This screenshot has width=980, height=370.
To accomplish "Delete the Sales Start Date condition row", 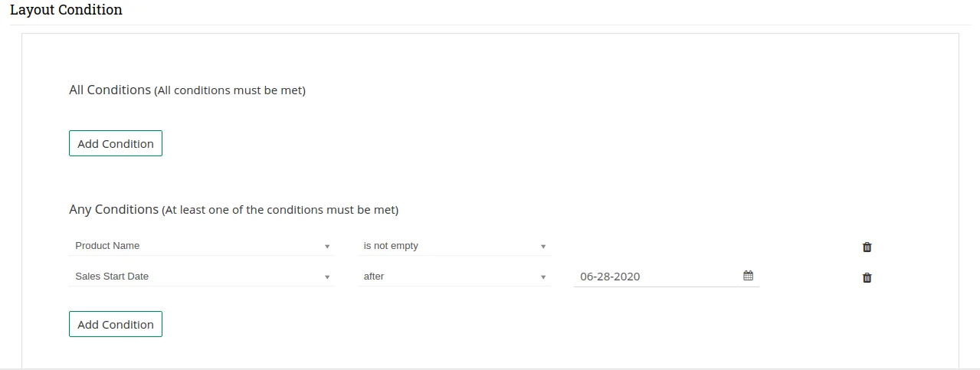I will point(867,277).
